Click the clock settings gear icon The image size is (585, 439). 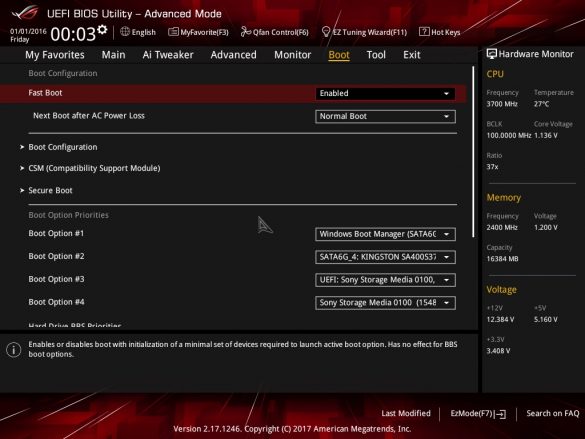(102, 30)
